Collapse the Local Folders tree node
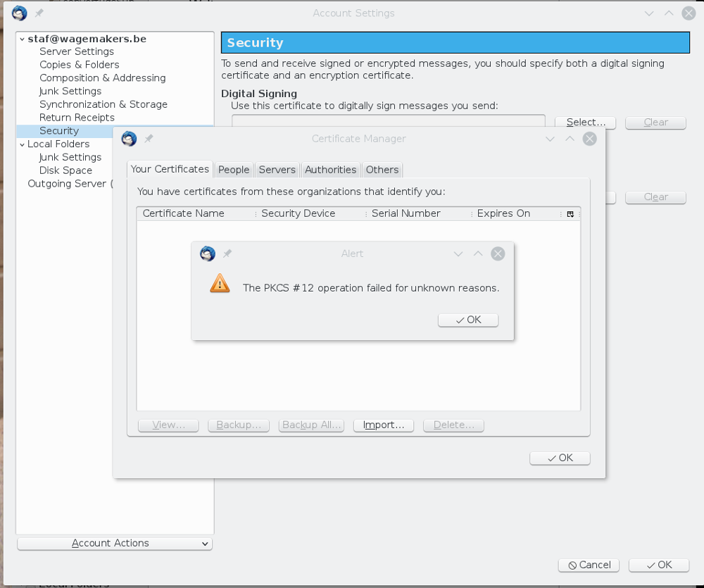704x588 pixels. click(x=22, y=144)
